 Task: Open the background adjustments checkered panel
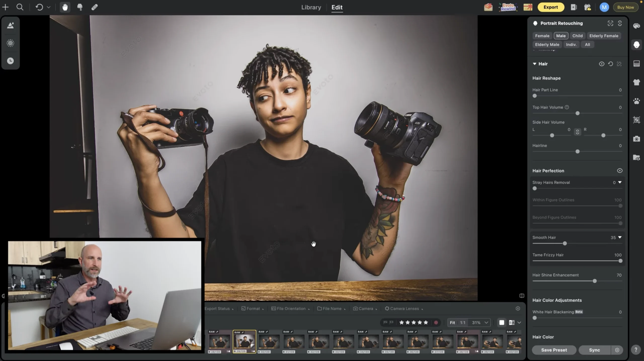[636, 64]
